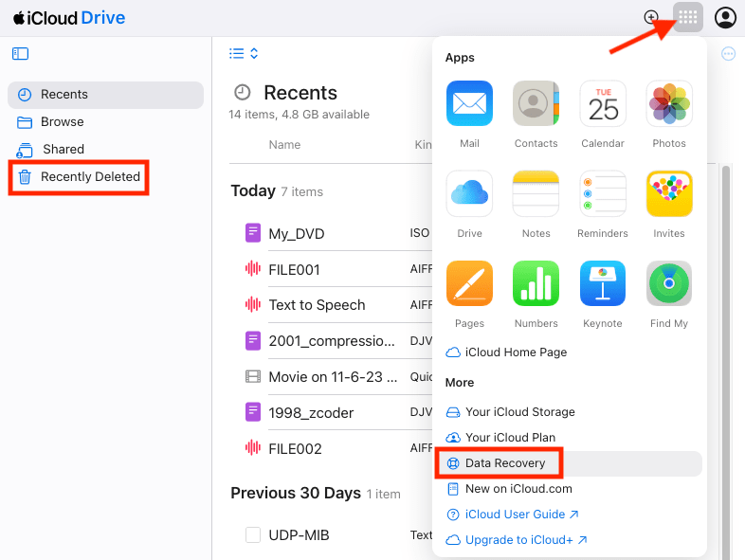Launch the Pages app icon

pyautogui.click(x=469, y=283)
